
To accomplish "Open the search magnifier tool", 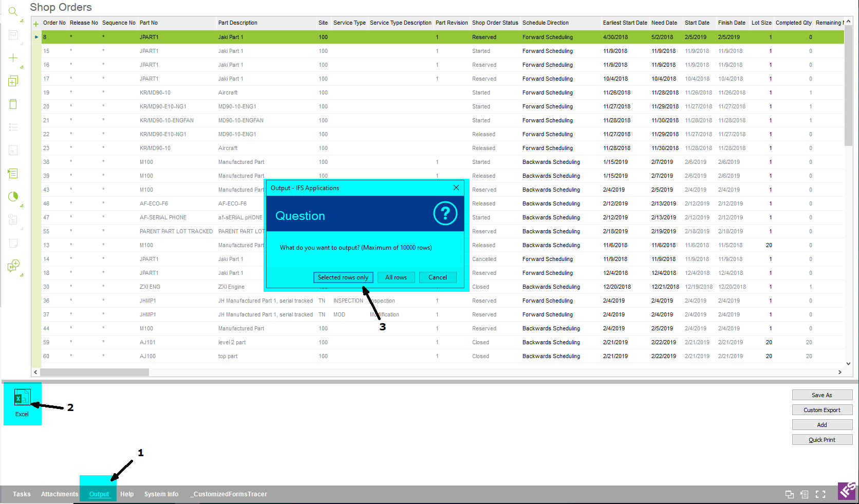I will pyautogui.click(x=13, y=11).
